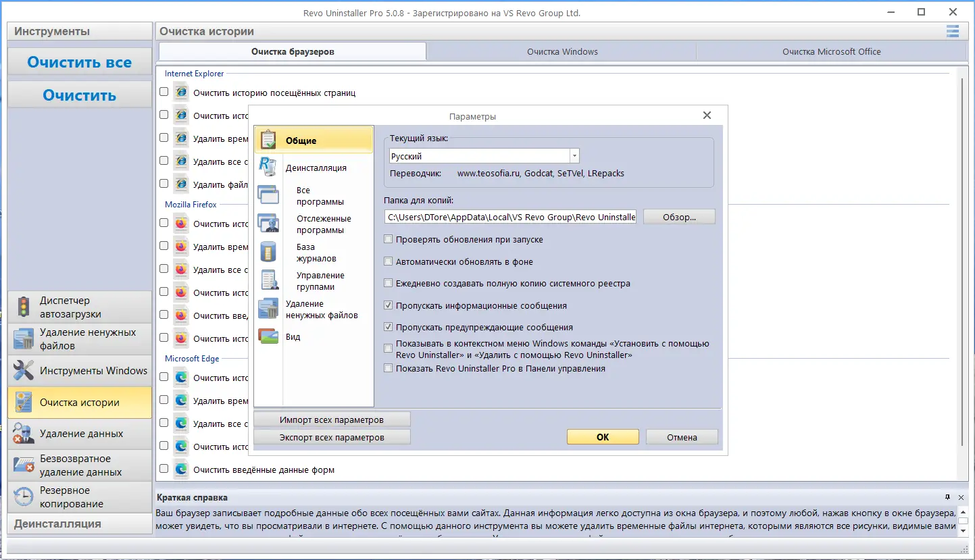Tick Edge checkbox Очистить введённые данные форм
The width and height of the screenshot is (975, 560).
pyautogui.click(x=164, y=469)
